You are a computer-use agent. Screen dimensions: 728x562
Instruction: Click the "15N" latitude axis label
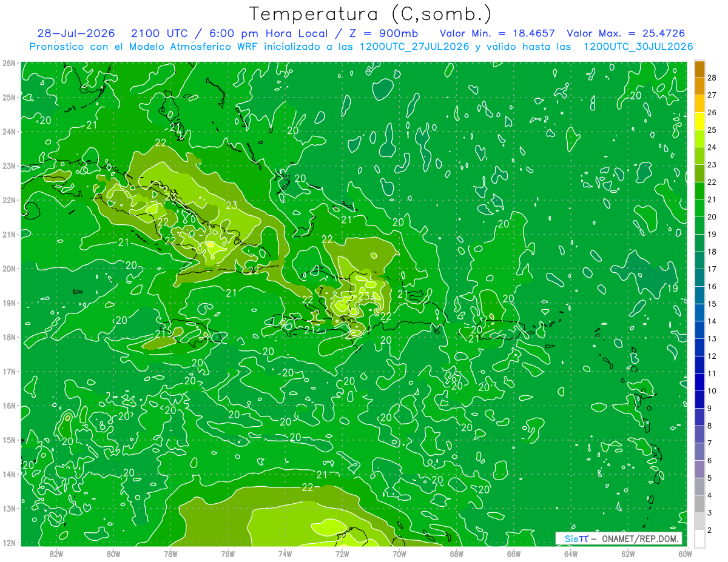[9, 440]
